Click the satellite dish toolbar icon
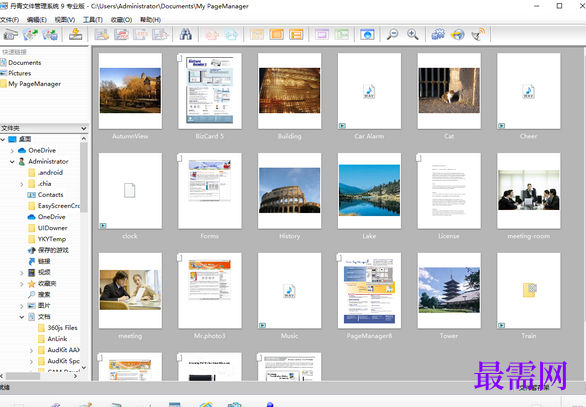This screenshot has width=586, height=407. pos(478,35)
